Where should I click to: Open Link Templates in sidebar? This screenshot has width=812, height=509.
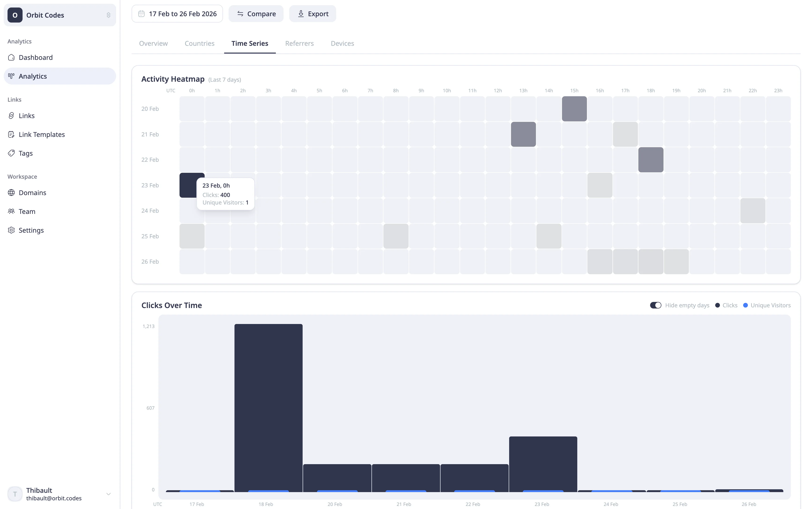60,134
